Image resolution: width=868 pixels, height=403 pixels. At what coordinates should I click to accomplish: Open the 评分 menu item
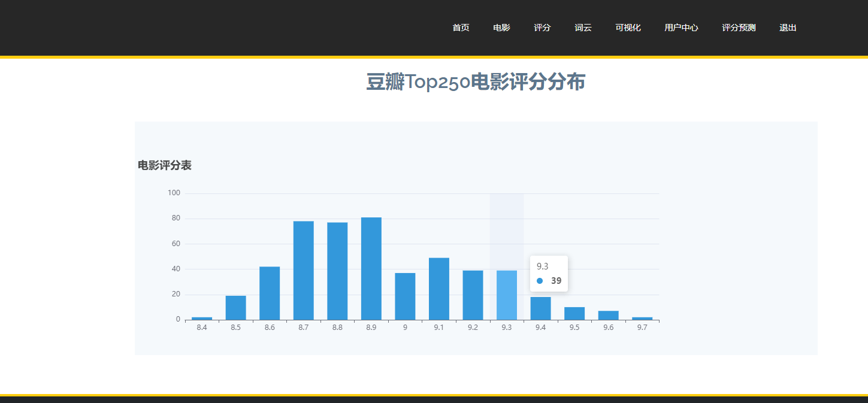coord(542,28)
